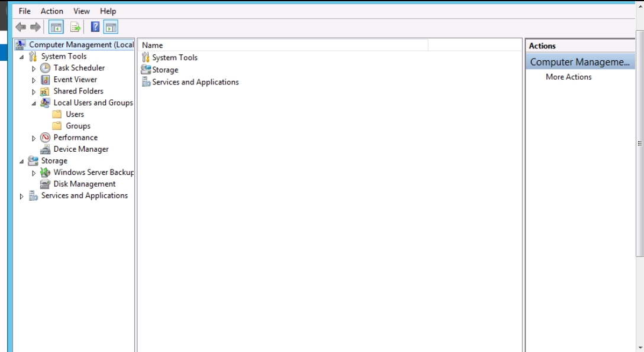Toggle Show/Hide Action Pane toolbar icon
This screenshot has width=644, height=352.
point(111,28)
